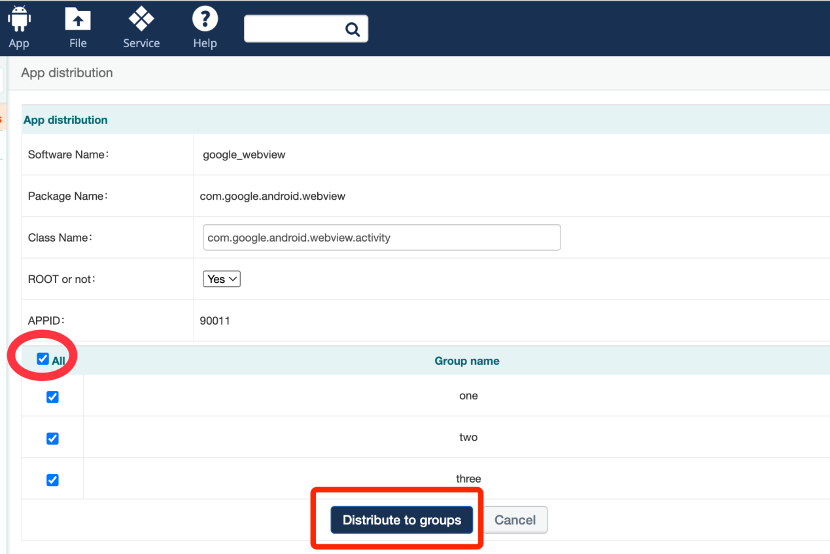Image resolution: width=830 pixels, height=554 pixels.
Task: Edit the Class Name text field
Action: click(x=382, y=238)
